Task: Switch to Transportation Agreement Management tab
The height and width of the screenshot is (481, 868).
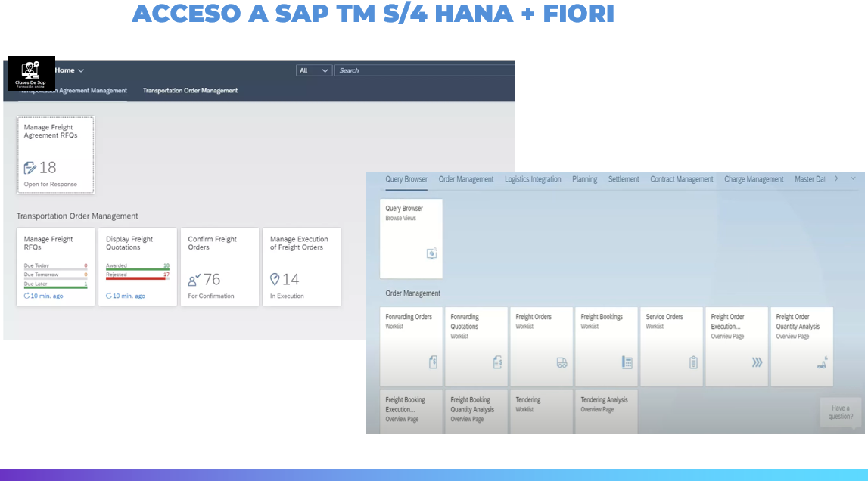Action: point(73,91)
